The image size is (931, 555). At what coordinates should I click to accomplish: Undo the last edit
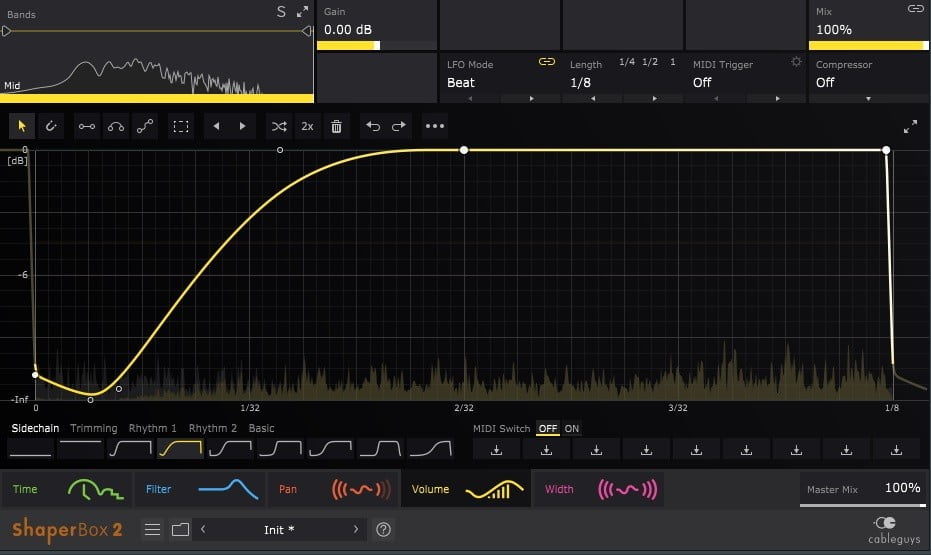[373, 126]
